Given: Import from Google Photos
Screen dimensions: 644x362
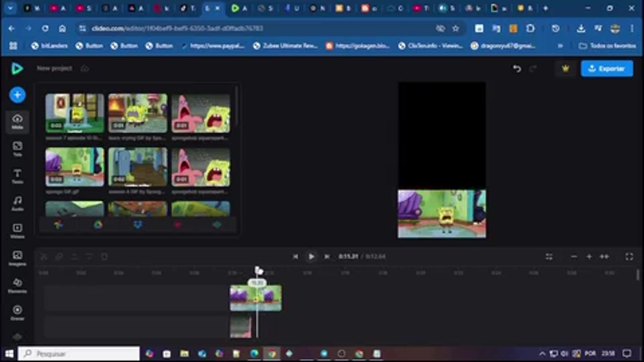Looking at the screenshot, I should [58, 225].
